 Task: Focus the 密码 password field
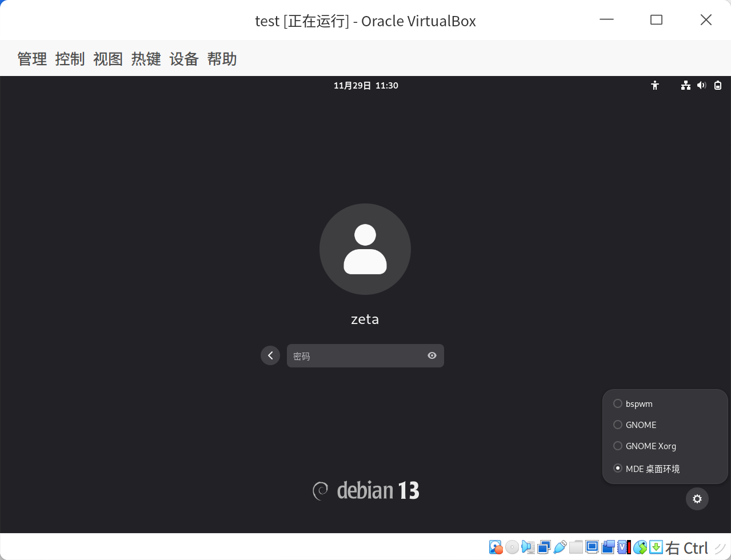(x=365, y=355)
